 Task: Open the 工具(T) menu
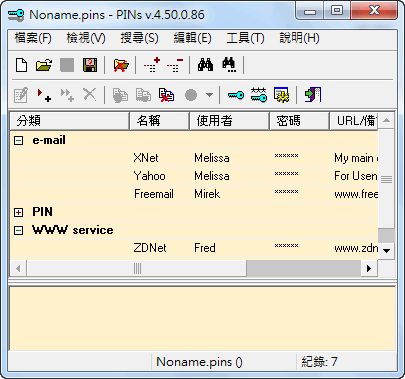tap(245, 38)
